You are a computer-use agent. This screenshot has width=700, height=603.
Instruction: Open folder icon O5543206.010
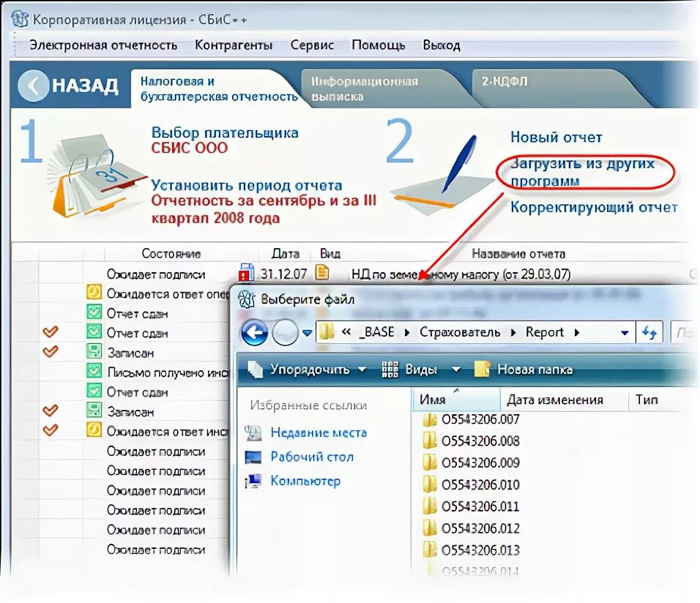(430, 484)
